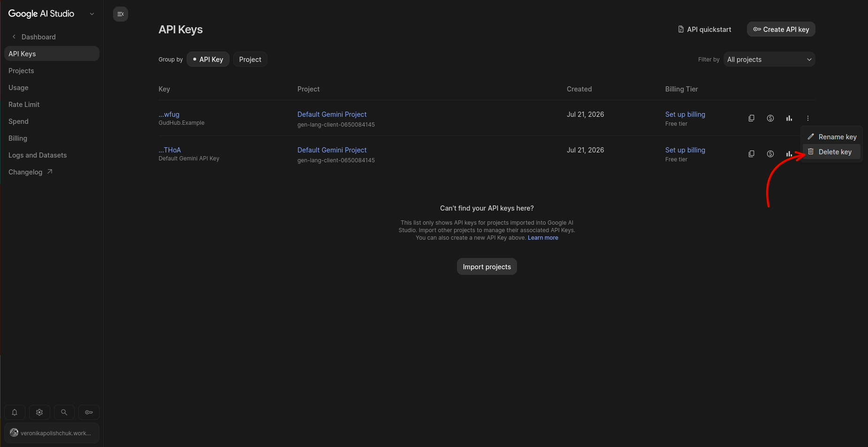The height and width of the screenshot is (447, 868).
Task: Click "Can't find your API keys here?" text
Action: (x=487, y=208)
